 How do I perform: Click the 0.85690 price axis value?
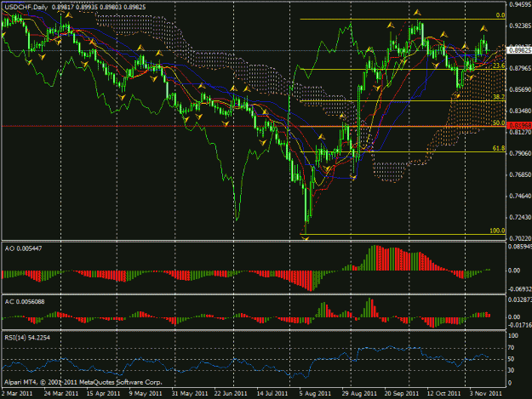pyautogui.click(x=520, y=90)
